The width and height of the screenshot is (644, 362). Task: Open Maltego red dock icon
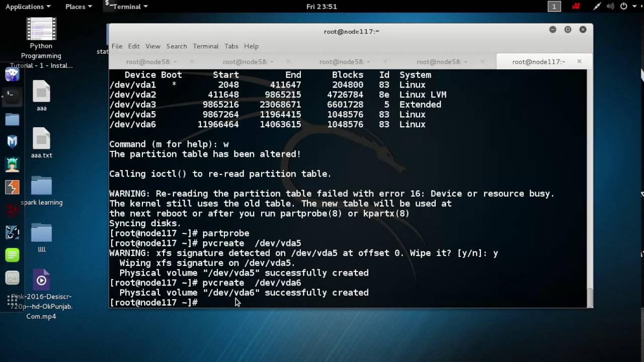12,210
